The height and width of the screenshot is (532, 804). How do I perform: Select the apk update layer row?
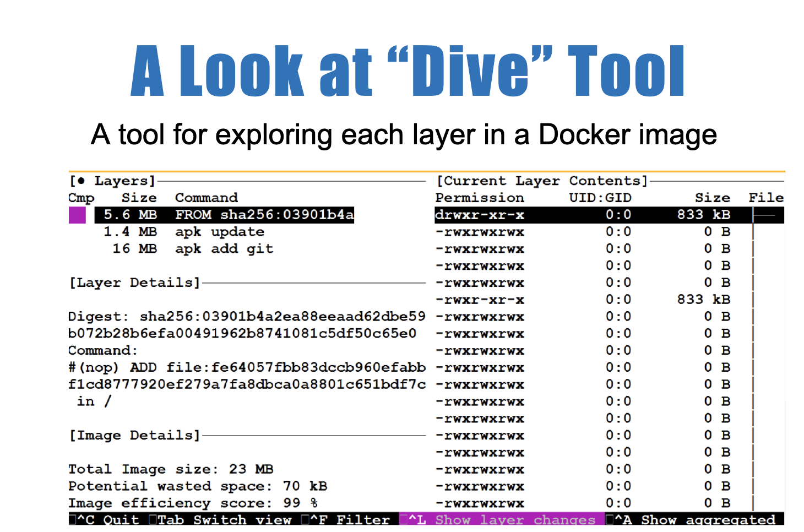click(x=184, y=232)
